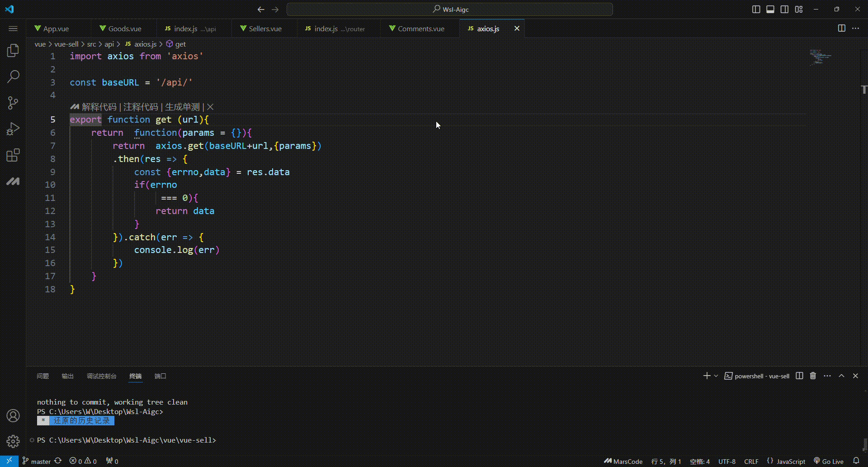Viewport: 868px width, 467px height.
Task: Toggle the secondary sidebar visibility
Action: pos(785,9)
